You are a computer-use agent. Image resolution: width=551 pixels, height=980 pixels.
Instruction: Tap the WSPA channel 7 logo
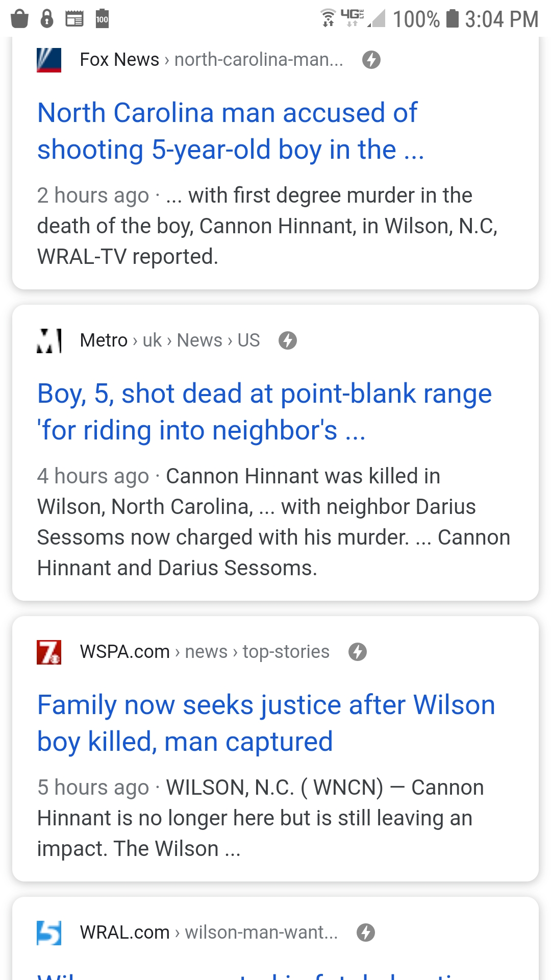(49, 652)
